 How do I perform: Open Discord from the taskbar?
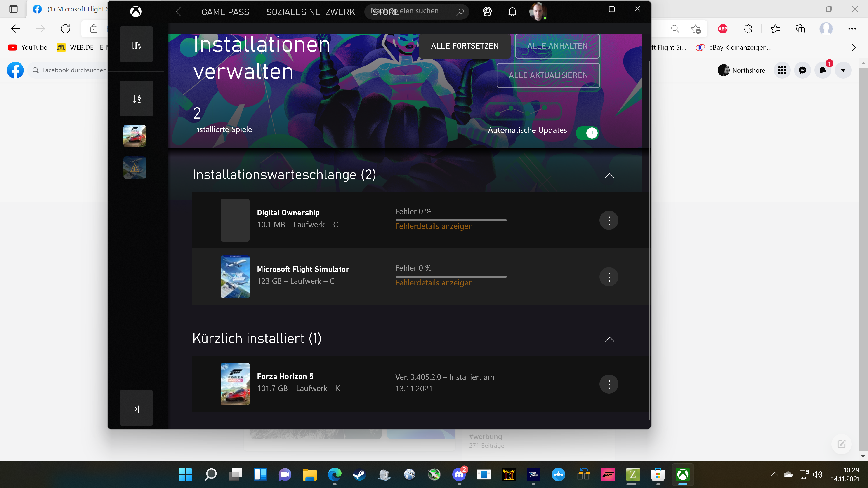[x=459, y=475]
